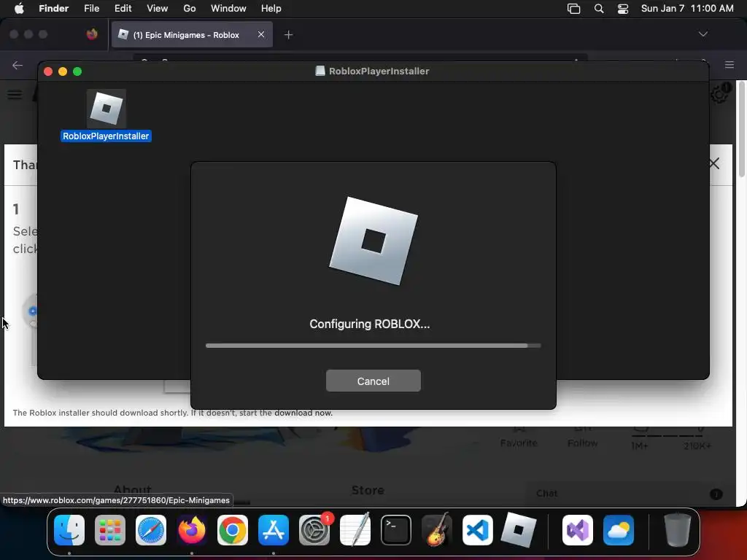Open Finder from the Dock
Screen dimensions: 747x560
coord(69,530)
